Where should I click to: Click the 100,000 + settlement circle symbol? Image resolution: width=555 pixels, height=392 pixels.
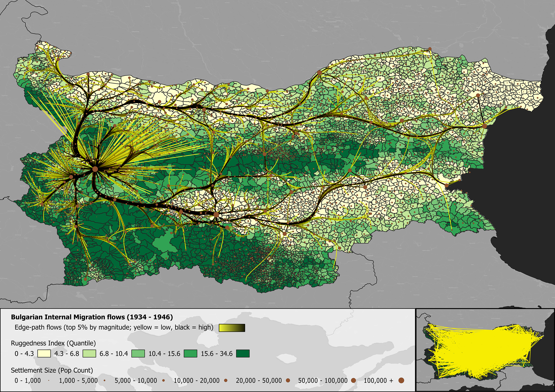pos(401,380)
